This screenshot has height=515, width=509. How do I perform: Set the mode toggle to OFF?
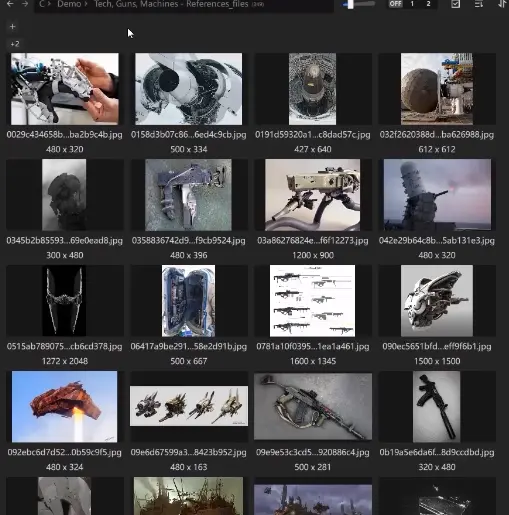click(395, 4)
